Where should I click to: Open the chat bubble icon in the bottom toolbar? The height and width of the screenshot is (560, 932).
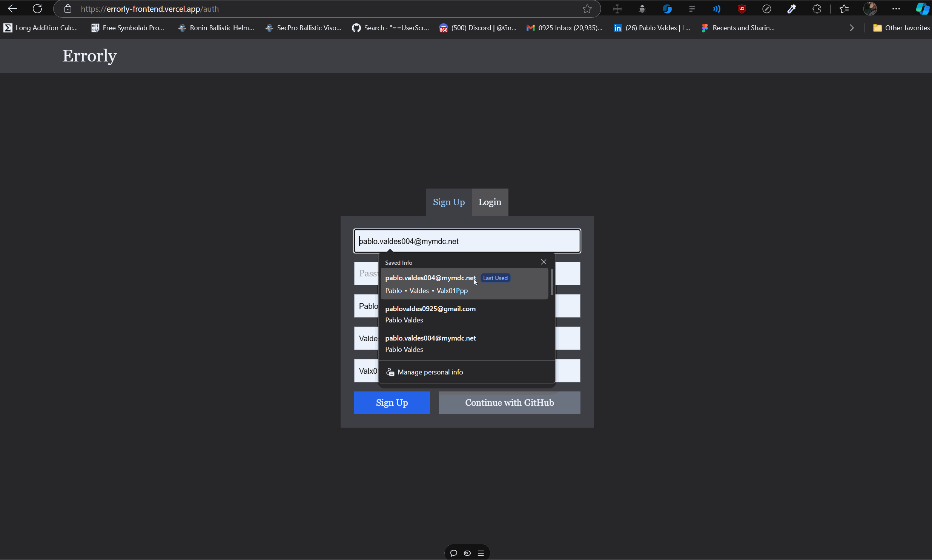pos(453,553)
